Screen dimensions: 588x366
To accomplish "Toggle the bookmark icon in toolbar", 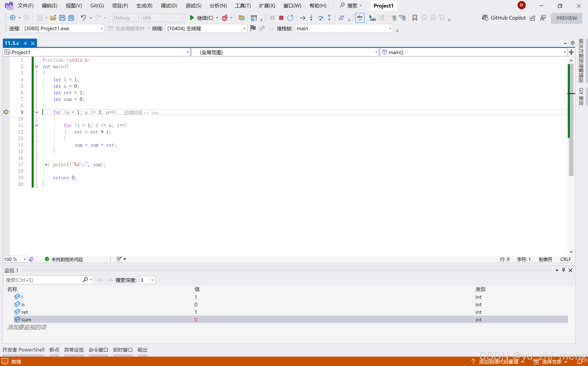I will (415, 18).
